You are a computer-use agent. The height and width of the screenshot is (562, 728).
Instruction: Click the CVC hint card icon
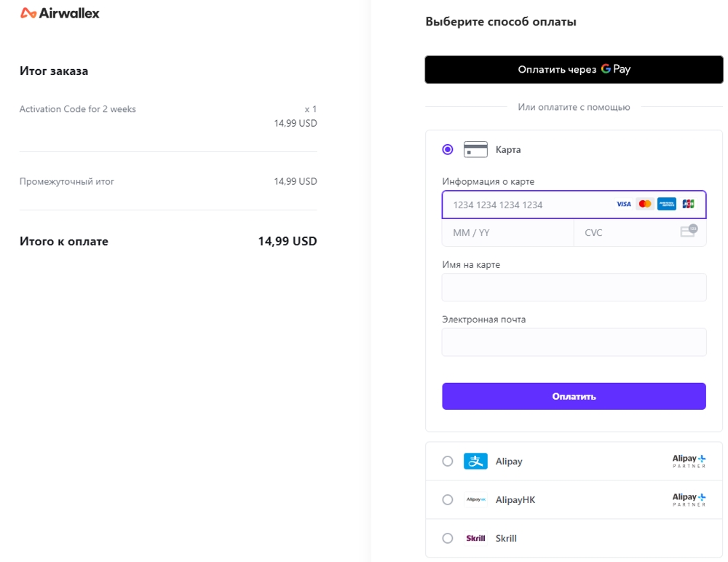(689, 231)
